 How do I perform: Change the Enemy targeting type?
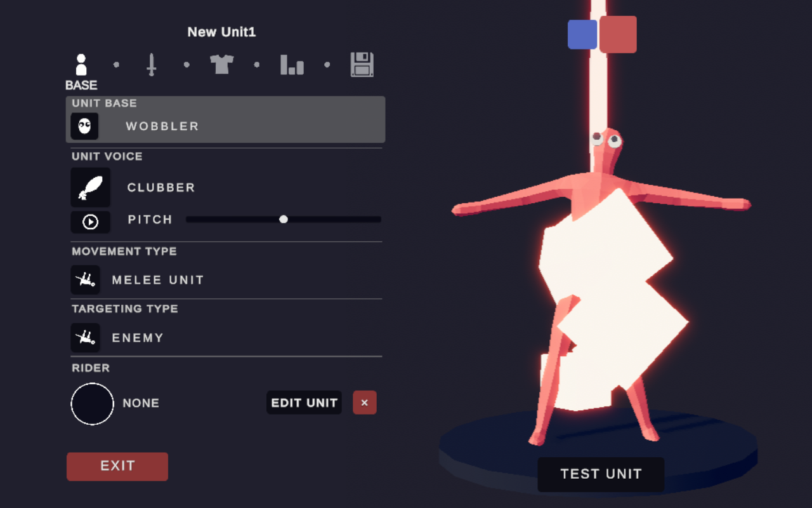[138, 338]
